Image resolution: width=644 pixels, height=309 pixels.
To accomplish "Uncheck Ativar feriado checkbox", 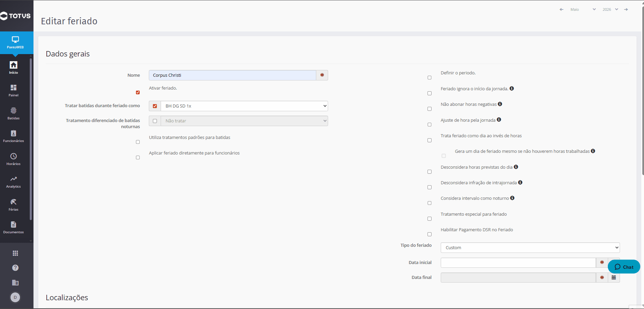I will 138,92.
